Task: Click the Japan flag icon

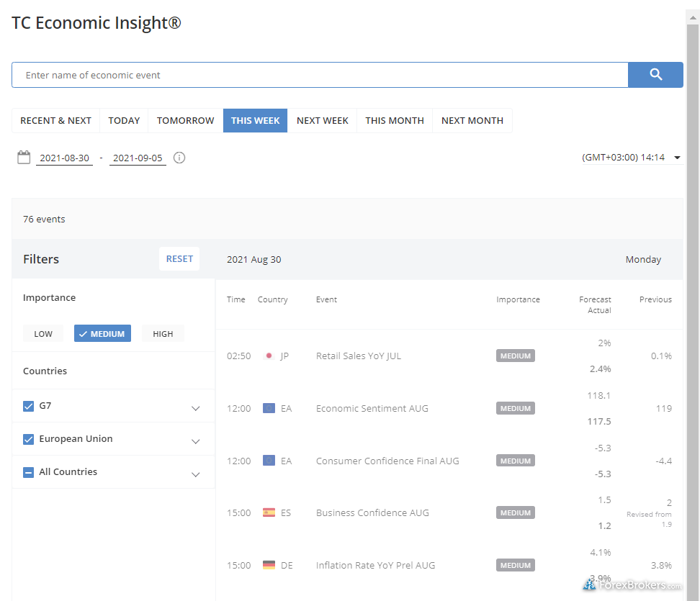Action: tap(269, 356)
